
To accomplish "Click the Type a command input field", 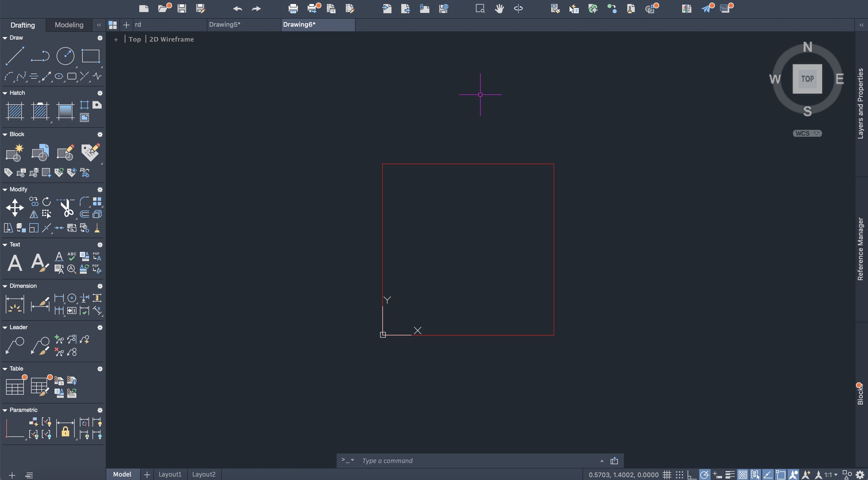I will pyautogui.click(x=472, y=461).
